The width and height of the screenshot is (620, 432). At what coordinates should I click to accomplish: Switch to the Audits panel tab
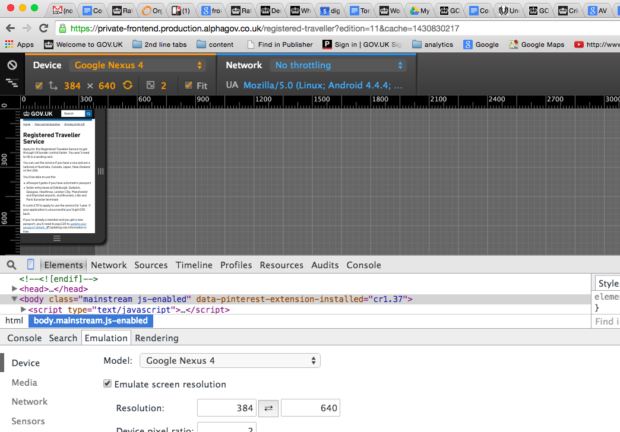[325, 265]
